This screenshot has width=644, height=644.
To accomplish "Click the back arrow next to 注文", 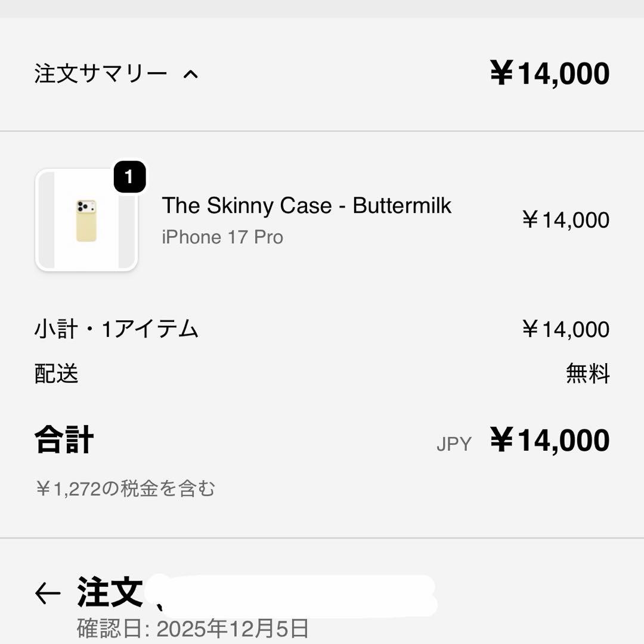I will [x=47, y=592].
